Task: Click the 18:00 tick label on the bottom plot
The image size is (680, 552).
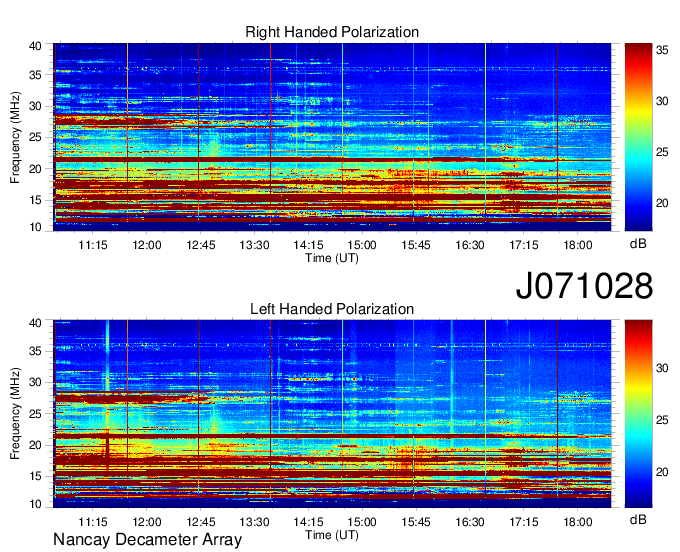Action: (578, 522)
